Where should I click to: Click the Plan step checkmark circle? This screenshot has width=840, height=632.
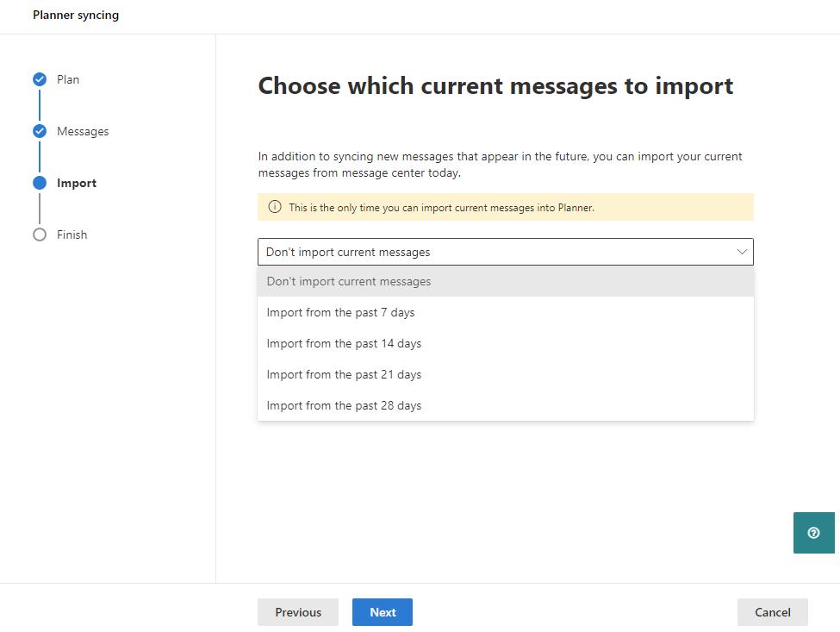pos(40,79)
